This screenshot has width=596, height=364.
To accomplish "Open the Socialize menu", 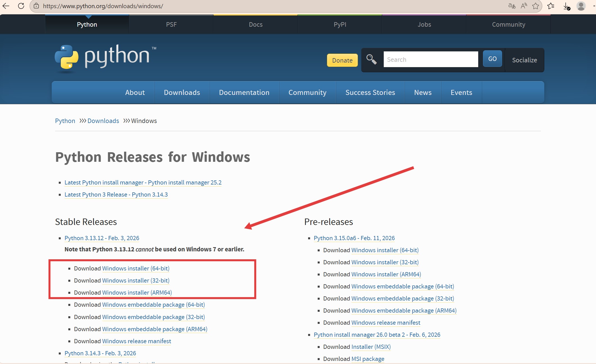I will click(524, 60).
